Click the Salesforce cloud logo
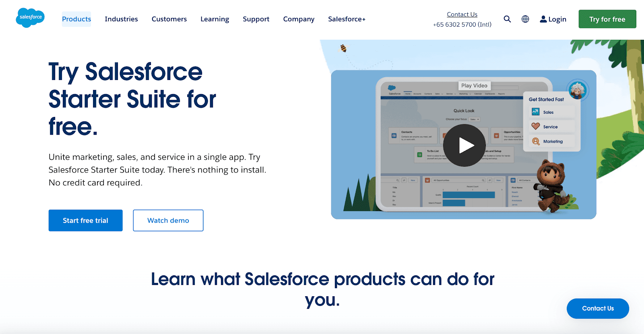This screenshot has width=644, height=334. point(30,18)
